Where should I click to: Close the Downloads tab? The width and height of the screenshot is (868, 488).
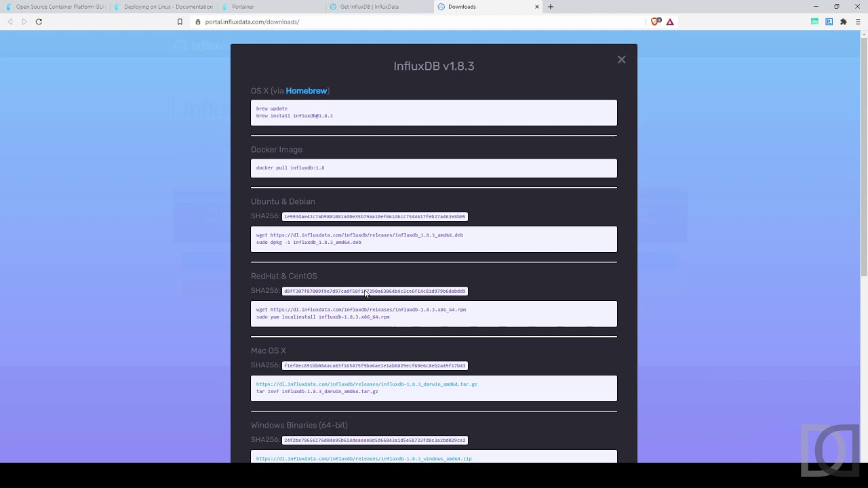point(537,7)
